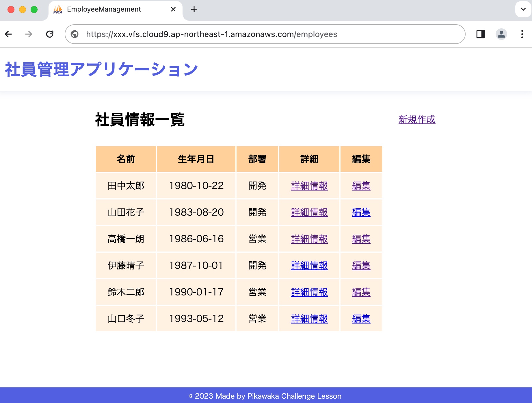Toggle the browser side panel
The height and width of the screenshot is (403, 532).
pyautogui.click(x=480, y=34)
